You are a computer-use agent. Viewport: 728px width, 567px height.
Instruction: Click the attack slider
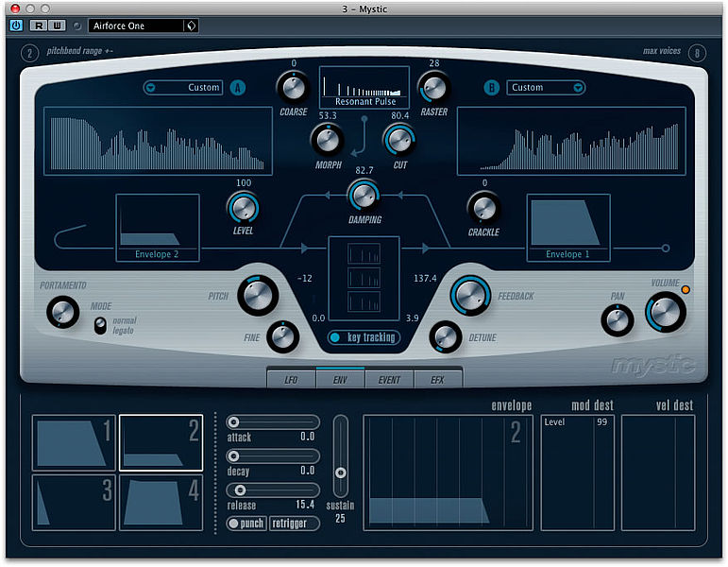273,422
